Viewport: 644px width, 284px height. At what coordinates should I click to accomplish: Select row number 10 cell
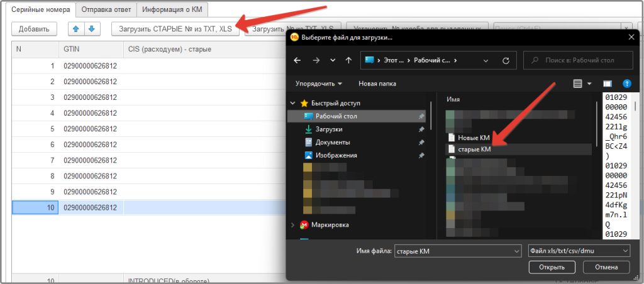[35, 208]
